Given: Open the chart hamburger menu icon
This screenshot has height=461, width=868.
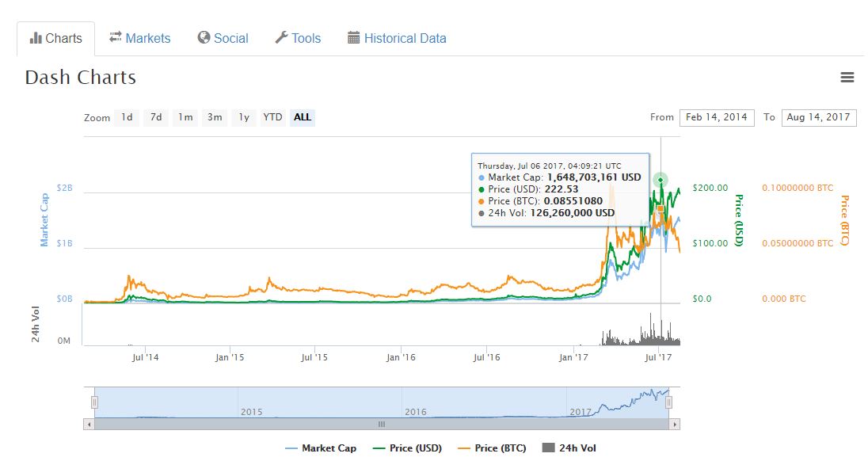Looking at the screenshot, I should (847, 78).
